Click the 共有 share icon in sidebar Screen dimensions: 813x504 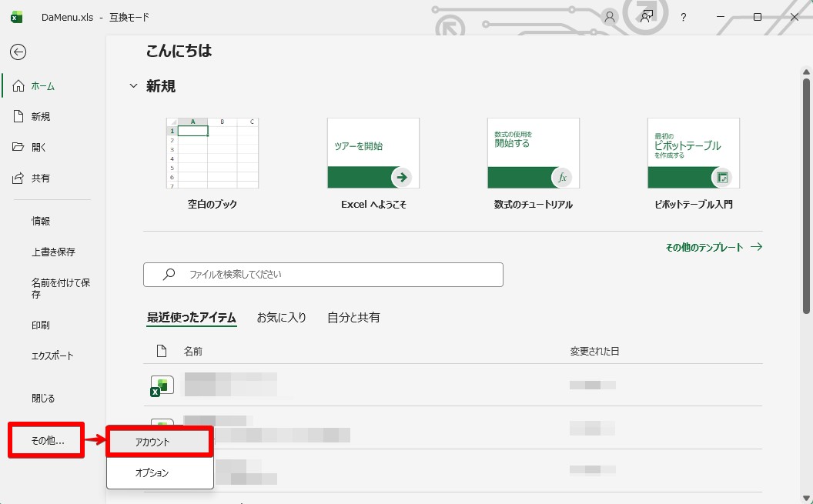(x=18, y=179)
